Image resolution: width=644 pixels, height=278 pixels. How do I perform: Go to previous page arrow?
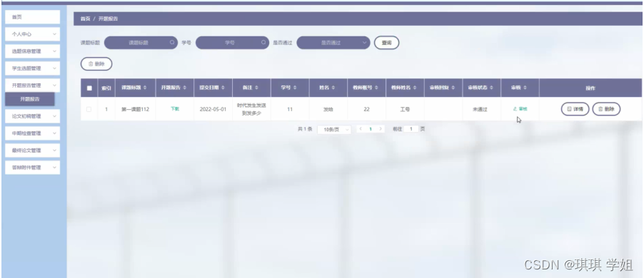tap(360, 129)
